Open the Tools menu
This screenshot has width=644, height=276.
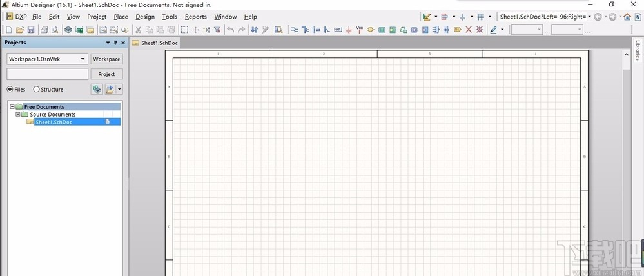point(170,17)
